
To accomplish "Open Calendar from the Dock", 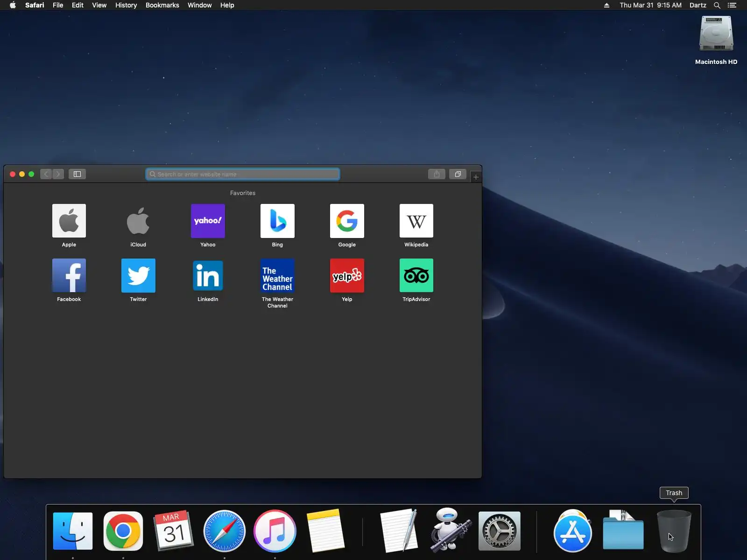I will click(x=174, y=531).
